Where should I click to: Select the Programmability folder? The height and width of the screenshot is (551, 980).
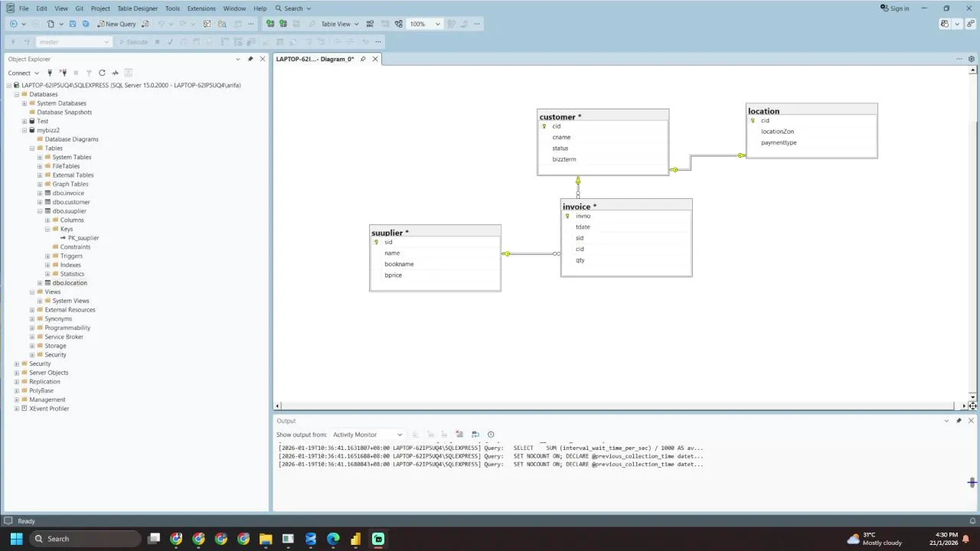point(67,328)
